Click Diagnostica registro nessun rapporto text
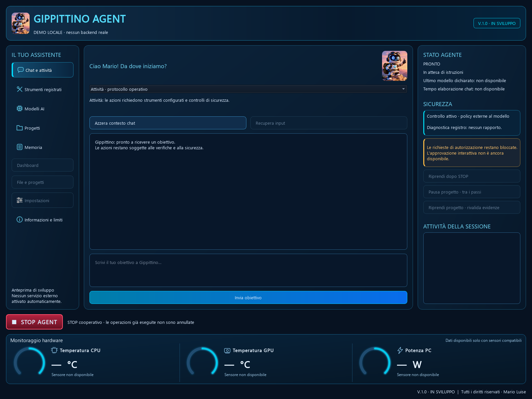The width and height of the screenshot is (532, 399). 464,127
